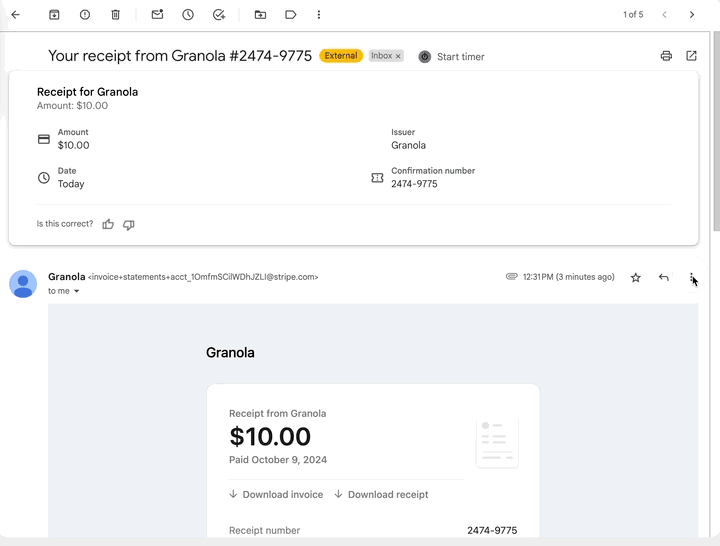Viewport: 720px width, 546px height.
Task: Open the labels icon in the toolbar
Action: click(x=291, y=15)
